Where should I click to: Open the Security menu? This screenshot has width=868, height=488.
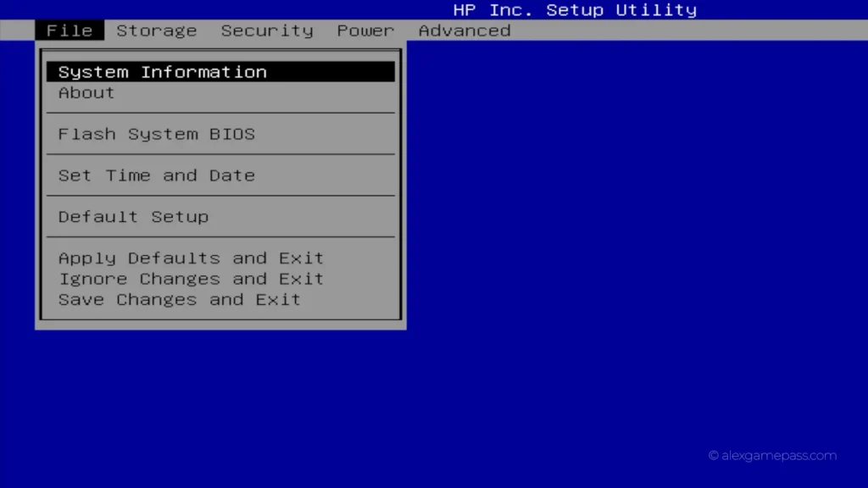pyautogui.click(x=267, y=30)
